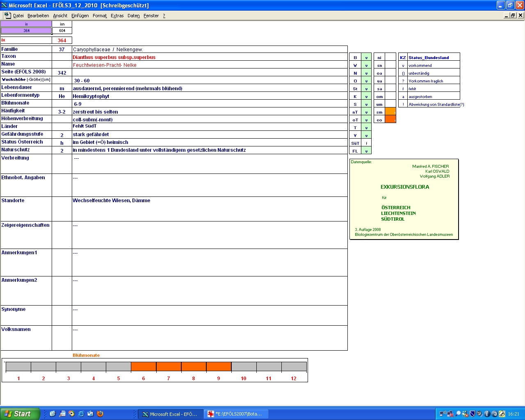Screen dimensions: 525x420
Task: Click the speaker volume tray icon
Action: click(479, 414)
